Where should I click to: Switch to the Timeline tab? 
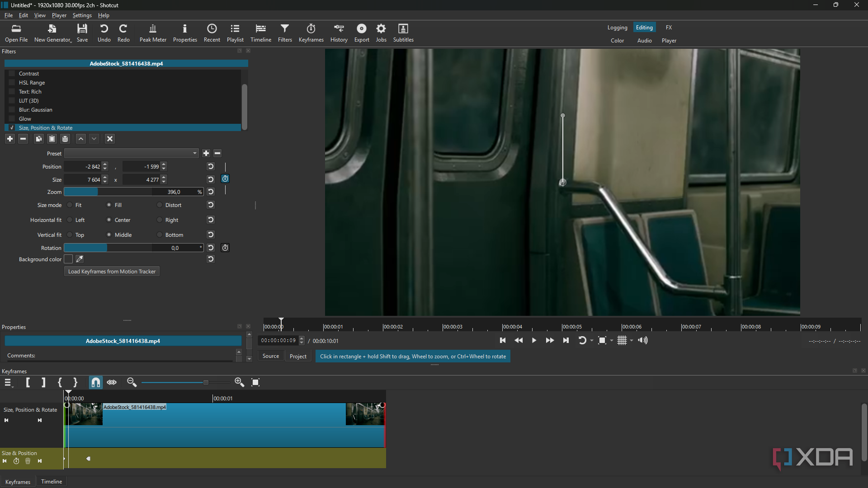(x=52, y=482)
